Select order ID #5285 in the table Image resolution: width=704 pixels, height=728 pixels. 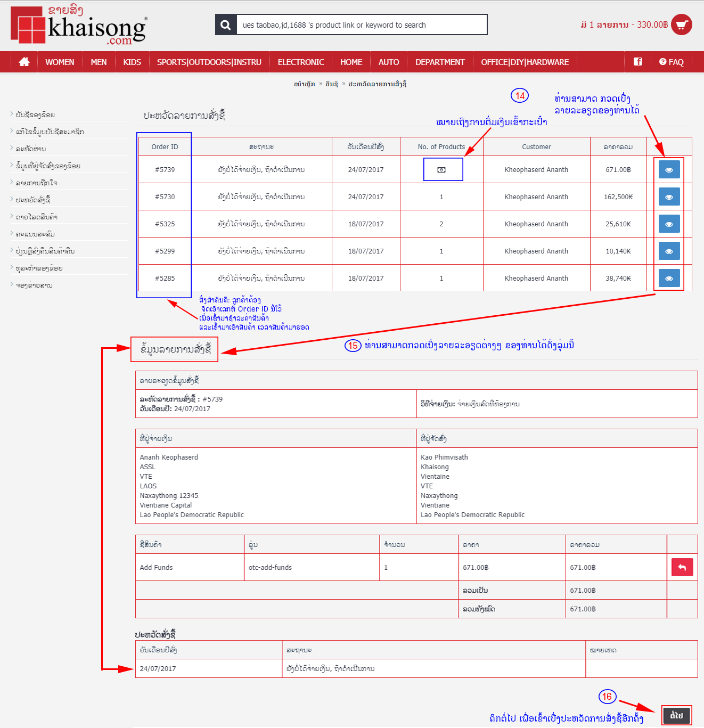165,279
